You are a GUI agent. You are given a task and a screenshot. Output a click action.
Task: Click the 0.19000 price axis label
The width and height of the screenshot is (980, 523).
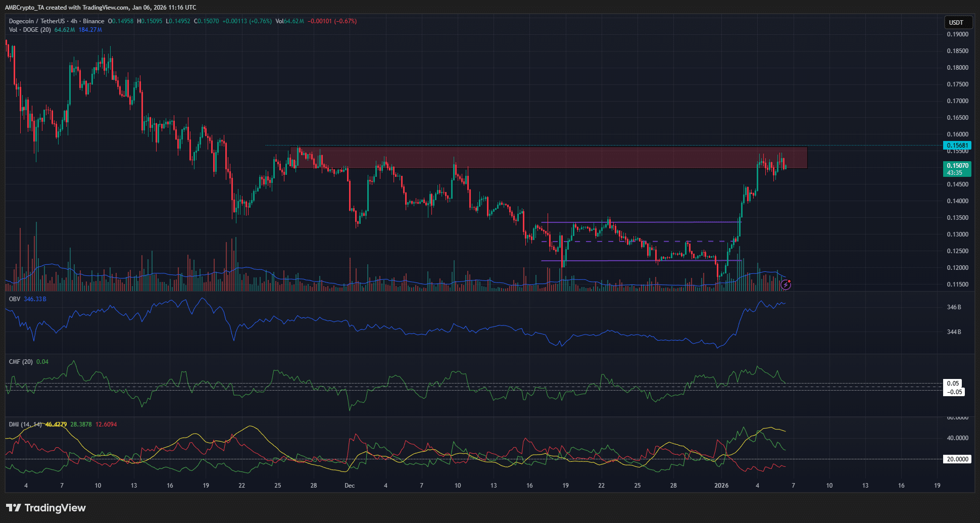957,34
